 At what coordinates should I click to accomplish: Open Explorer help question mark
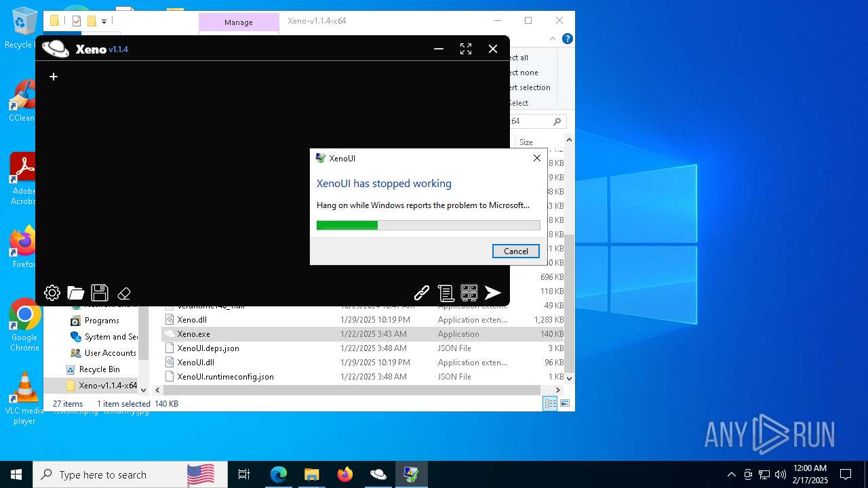point(568,39)
